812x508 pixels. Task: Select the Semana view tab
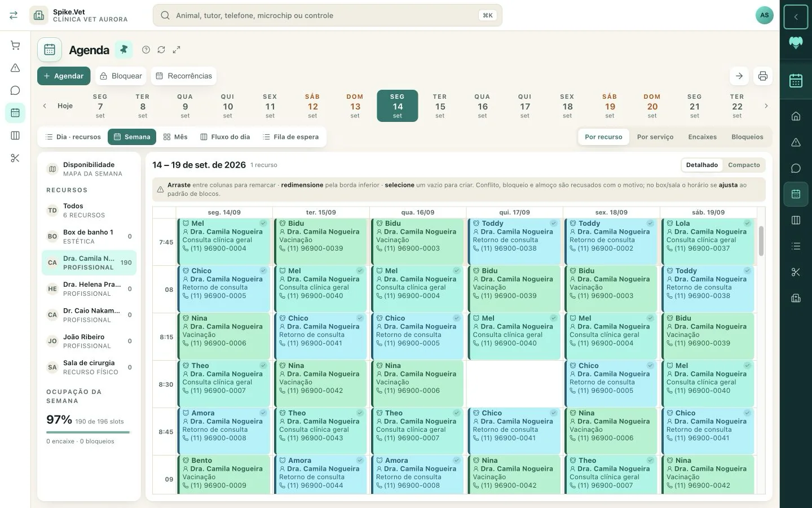[x=132, y=137]
